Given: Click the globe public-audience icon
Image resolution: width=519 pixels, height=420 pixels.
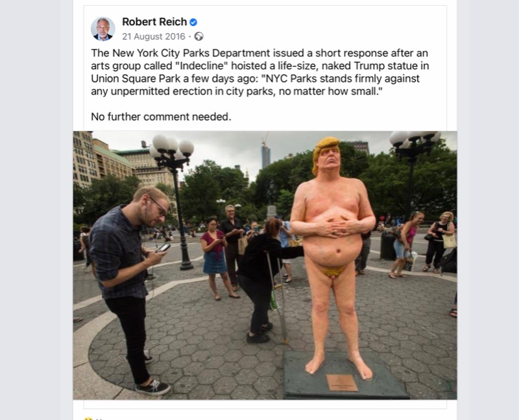Looking at the screenshot, I should pos(199,36).
